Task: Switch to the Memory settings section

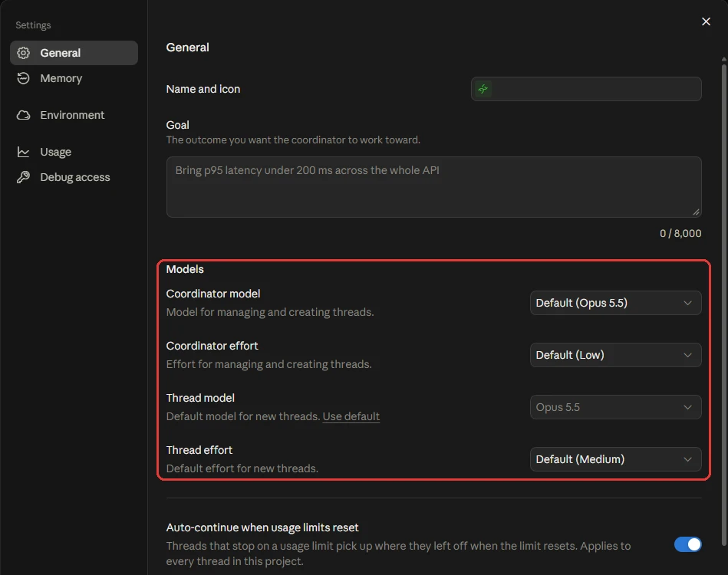Action: (x=74, y=78)
